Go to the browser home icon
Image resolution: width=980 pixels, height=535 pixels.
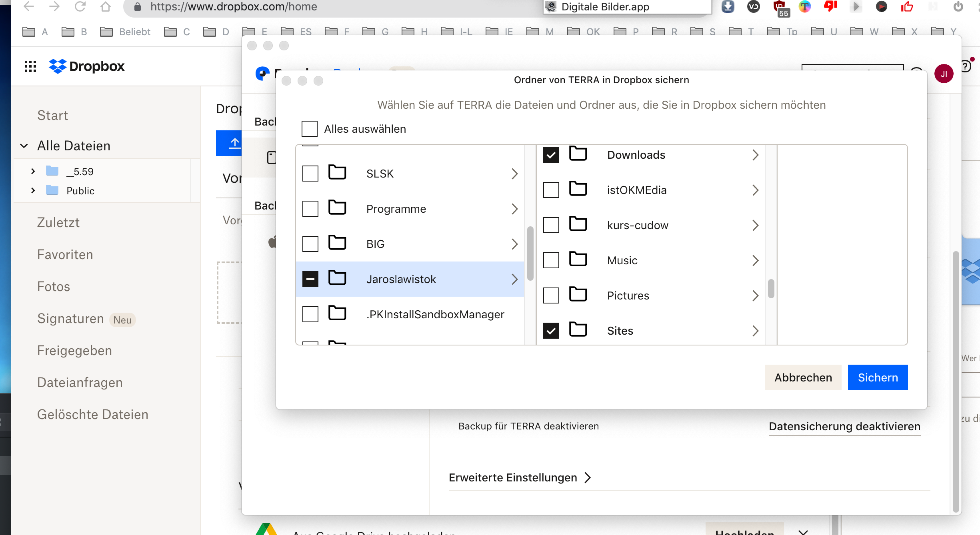click(106, 6)
